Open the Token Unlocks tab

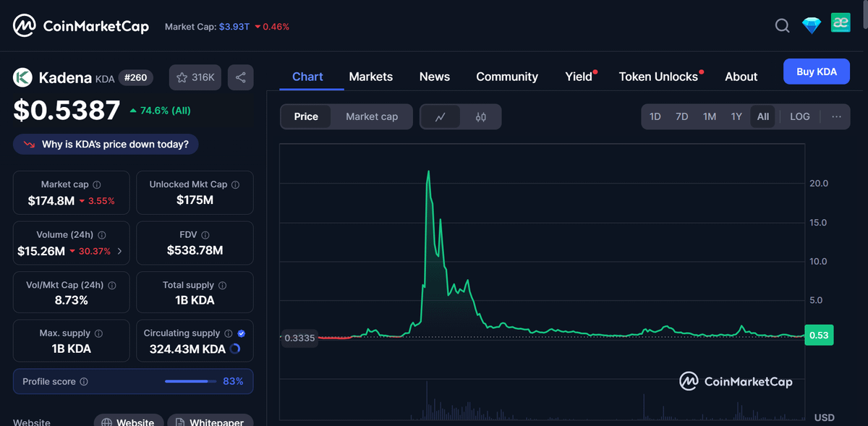(658, 77)
